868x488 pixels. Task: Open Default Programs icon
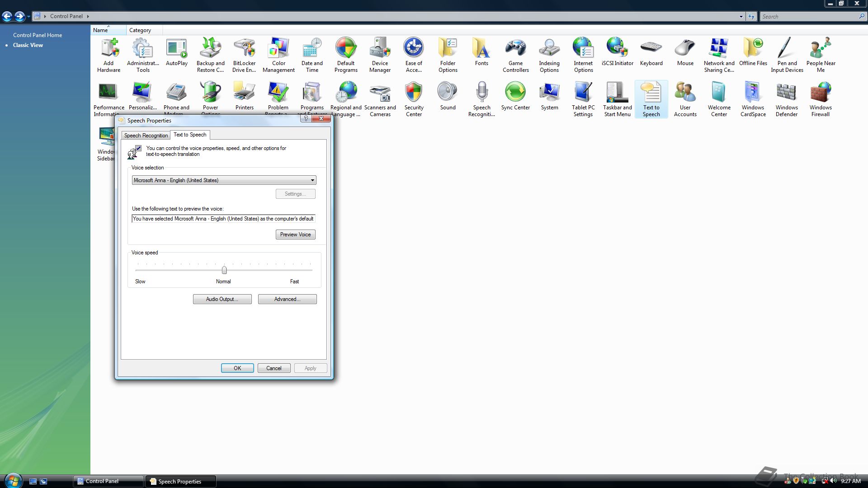coord(346,55)
